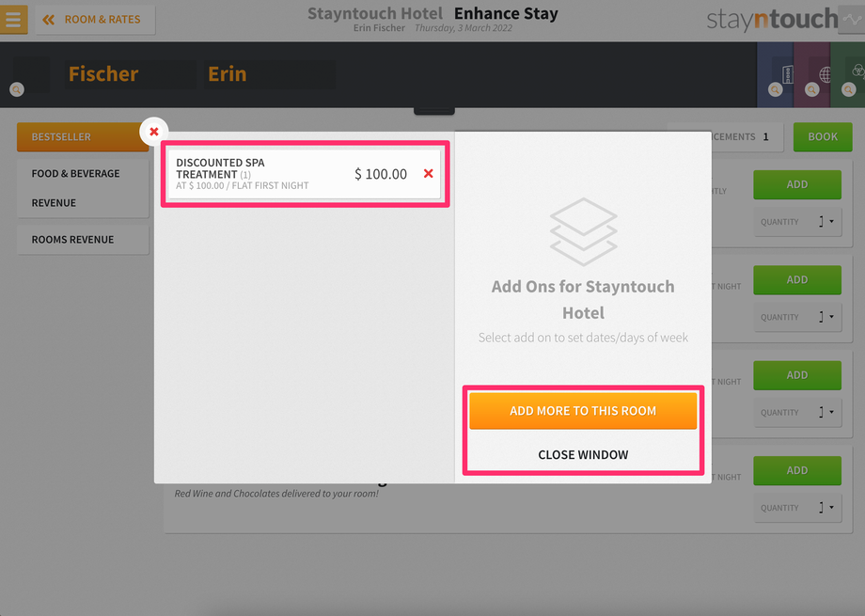
Task: Click search icon under travel agent globe
Action: point(812,89)
